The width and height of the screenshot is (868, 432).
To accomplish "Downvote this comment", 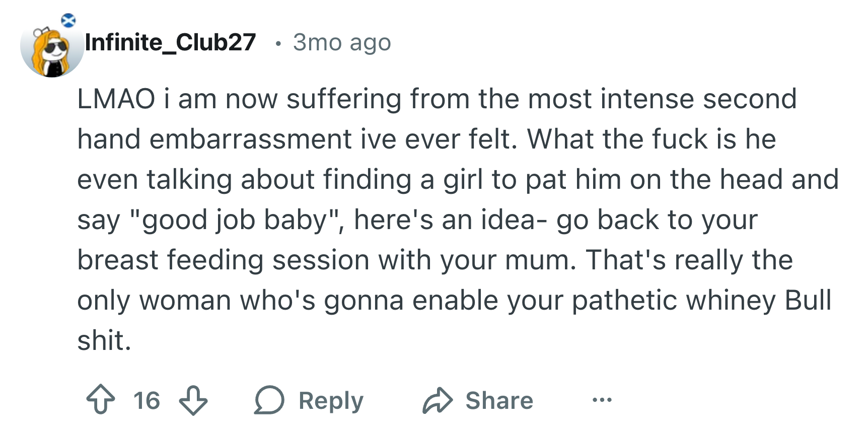I will click(193, 400).
